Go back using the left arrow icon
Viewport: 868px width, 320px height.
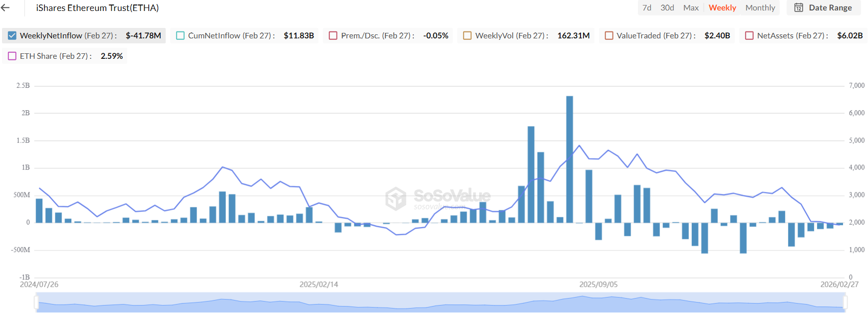coord(5,8)
